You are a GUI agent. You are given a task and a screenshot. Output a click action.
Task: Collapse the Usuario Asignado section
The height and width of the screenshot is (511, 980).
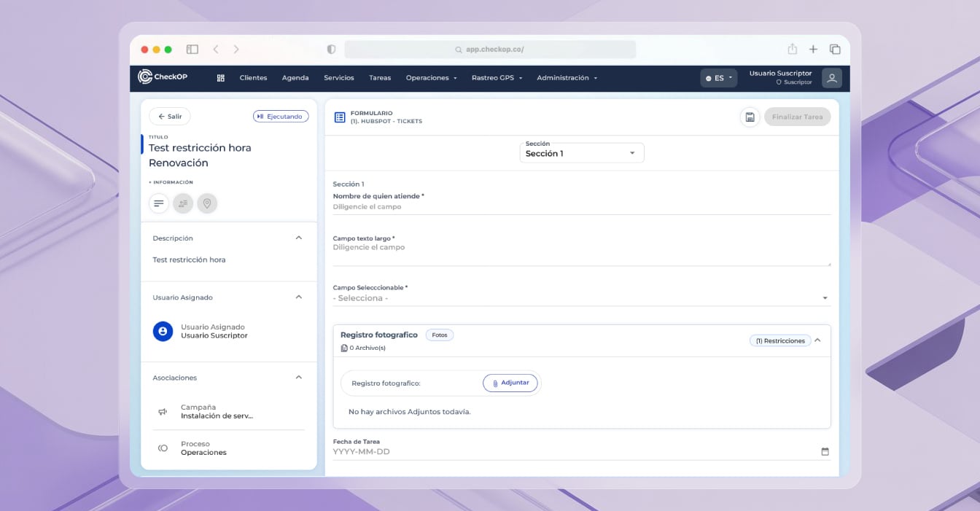[298, 297]
